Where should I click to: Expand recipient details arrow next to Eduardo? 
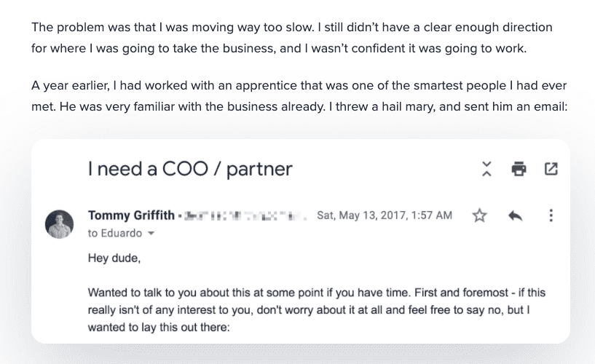tap(151, 233)
